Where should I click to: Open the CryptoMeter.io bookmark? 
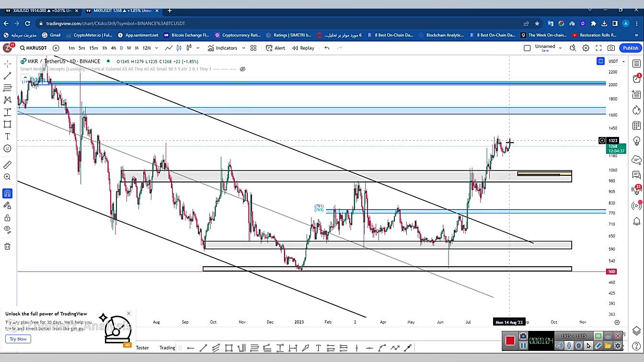click(89, 35)
